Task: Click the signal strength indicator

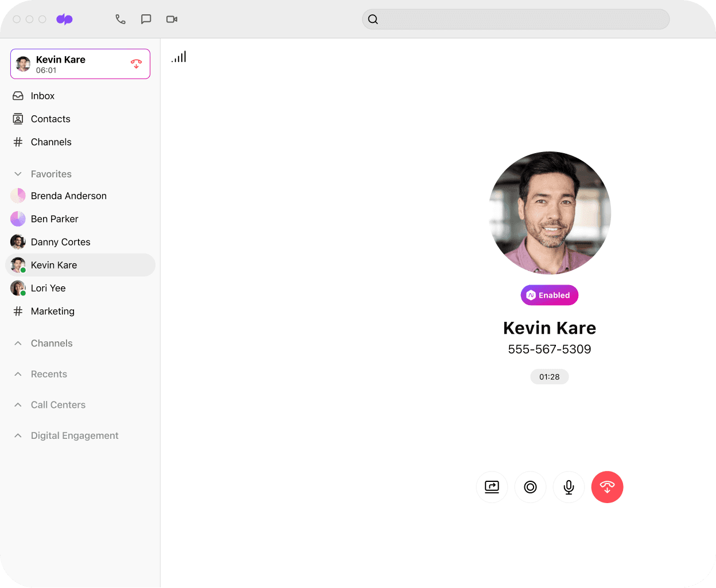Action: pyautogui.click(x=178, y=56)
